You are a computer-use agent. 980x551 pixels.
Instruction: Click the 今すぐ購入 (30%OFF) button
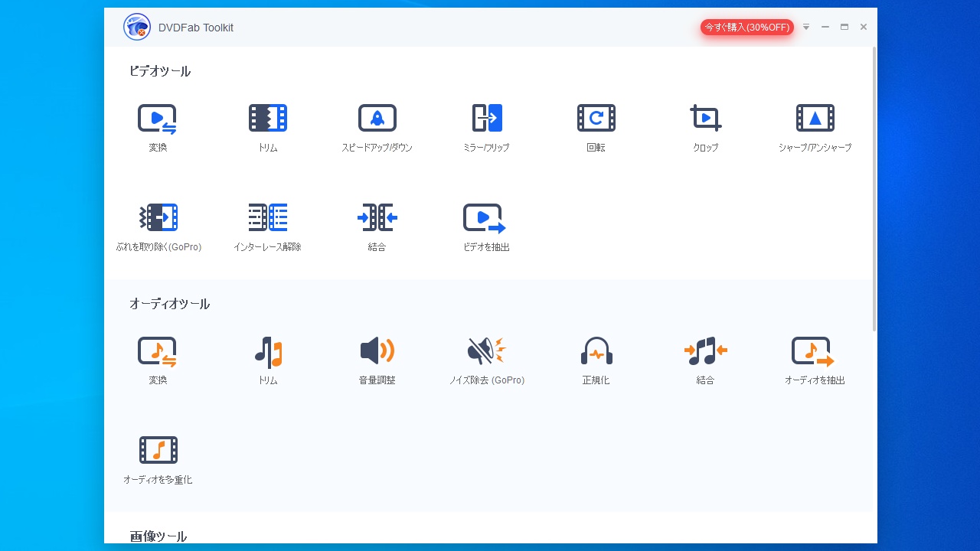(x=746, y=28)
